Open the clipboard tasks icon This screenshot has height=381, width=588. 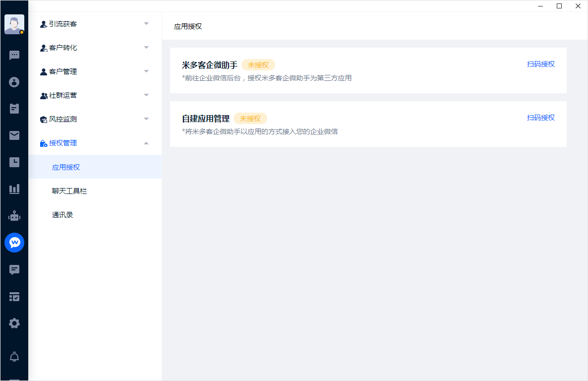click(14, 109)
